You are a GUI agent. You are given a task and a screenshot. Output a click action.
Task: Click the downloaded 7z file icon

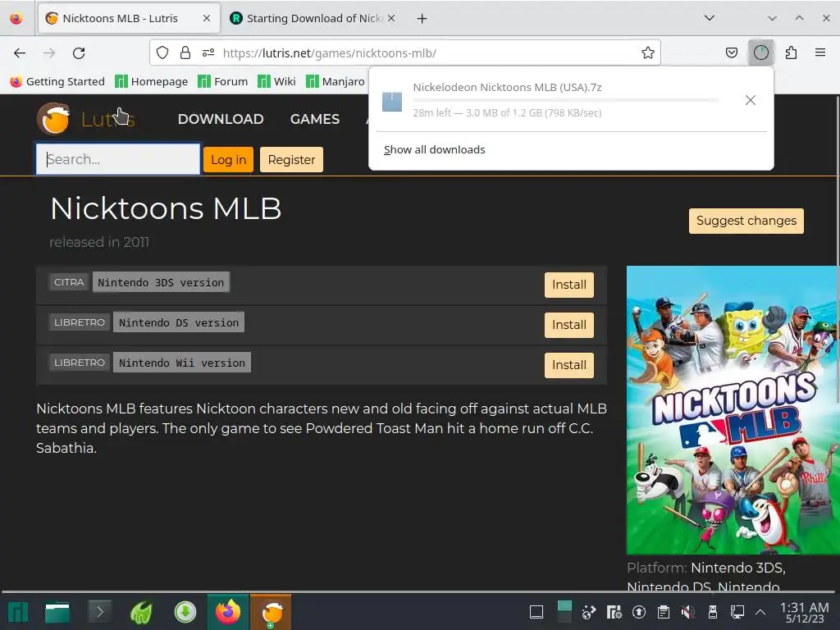pos(392,101)
